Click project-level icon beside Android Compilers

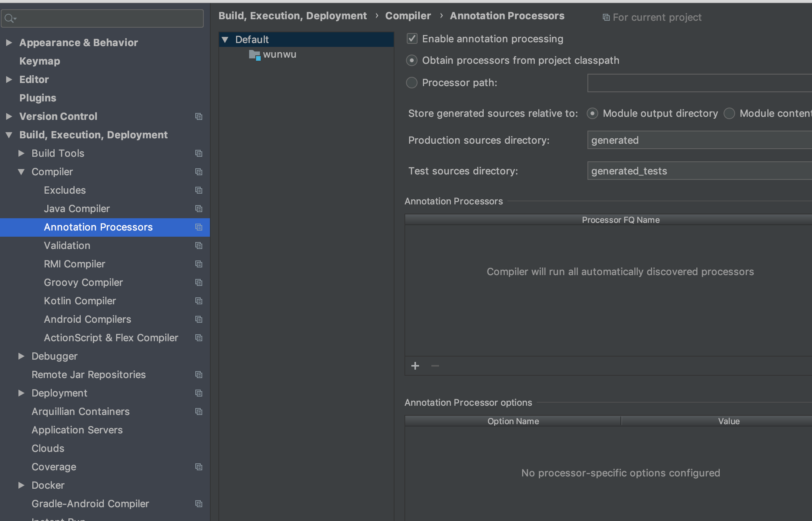[199, 319]
